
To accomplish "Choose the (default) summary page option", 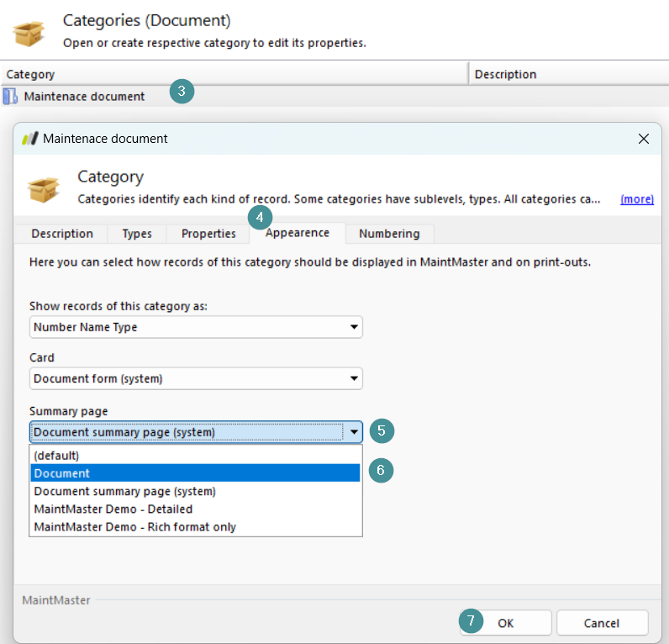I will [196, 456].
